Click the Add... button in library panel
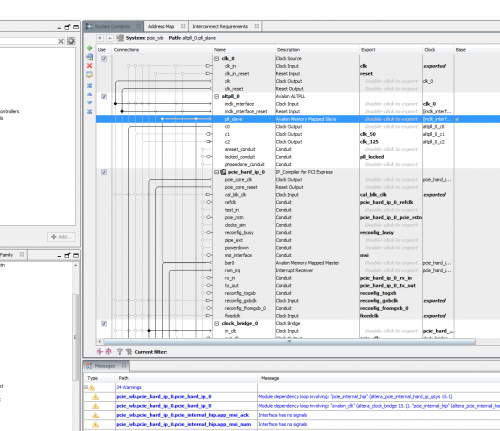This screenshot has width=500, height=431. point(61,237)
